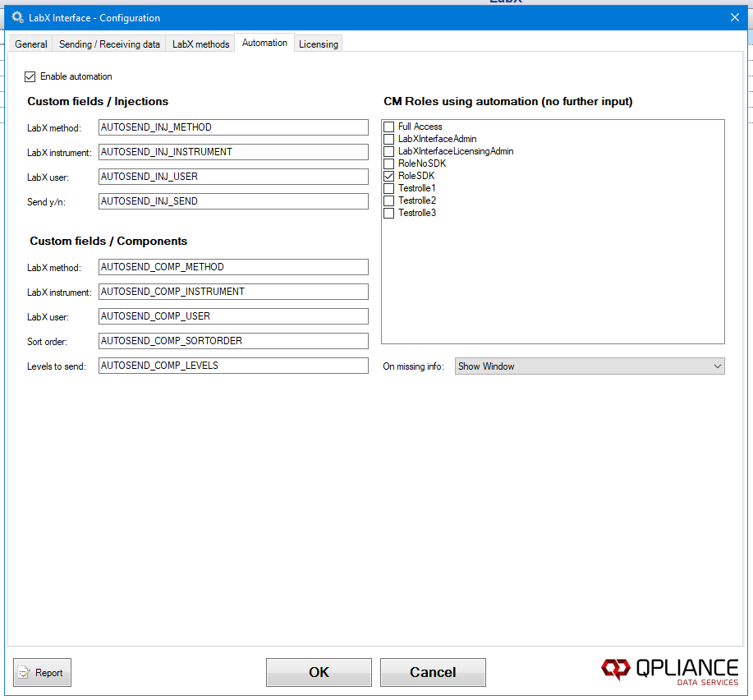Check the Testrolle2 role
753x700 pixels.
click(389, 200)
